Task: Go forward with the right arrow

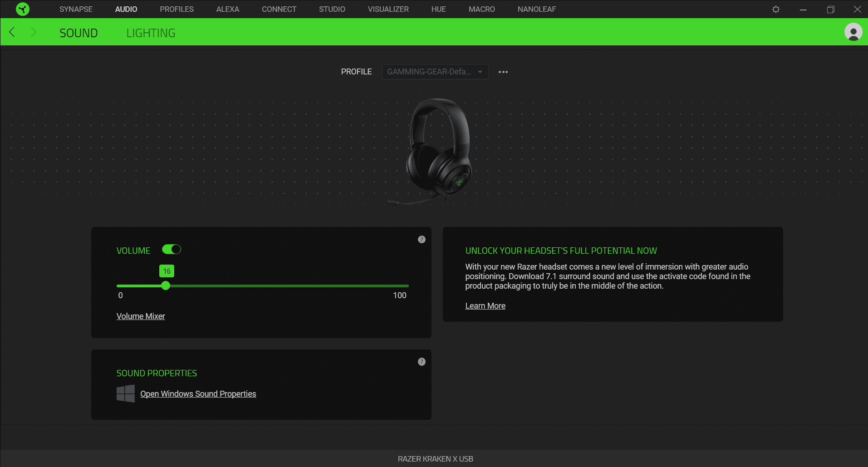Action: [33, 32]
